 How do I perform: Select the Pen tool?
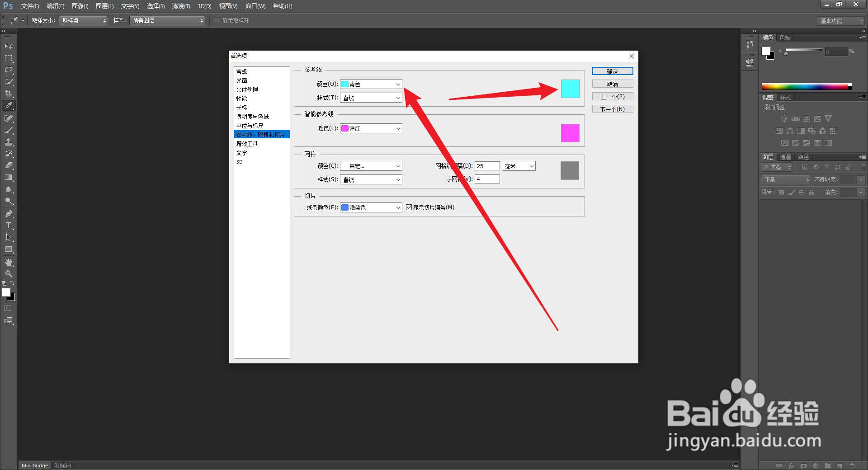pos(9,214)
